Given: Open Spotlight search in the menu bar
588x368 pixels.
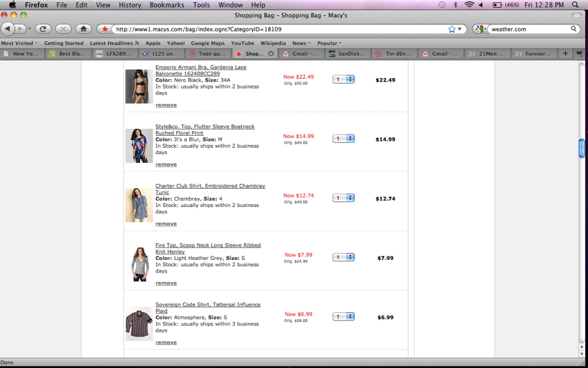Looking at the screenshot, I should (575, 5).
